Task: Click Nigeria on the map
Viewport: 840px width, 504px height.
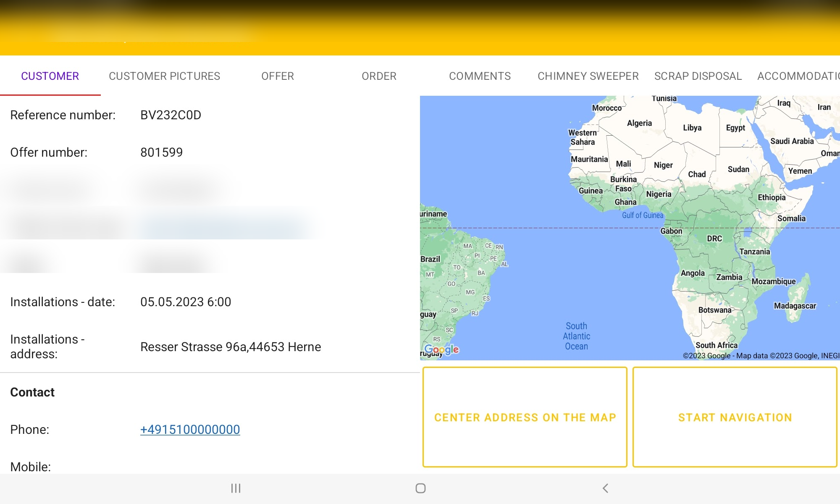Action: point(659,194)
